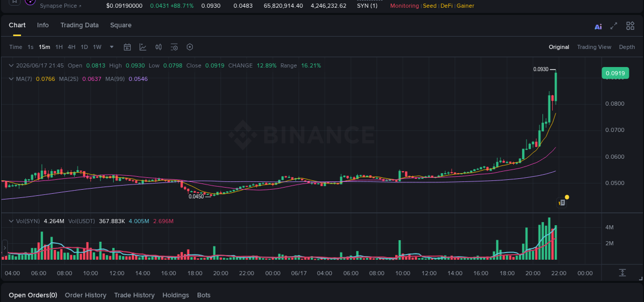Click the MA(99) indicator label

tap(115, 79)
